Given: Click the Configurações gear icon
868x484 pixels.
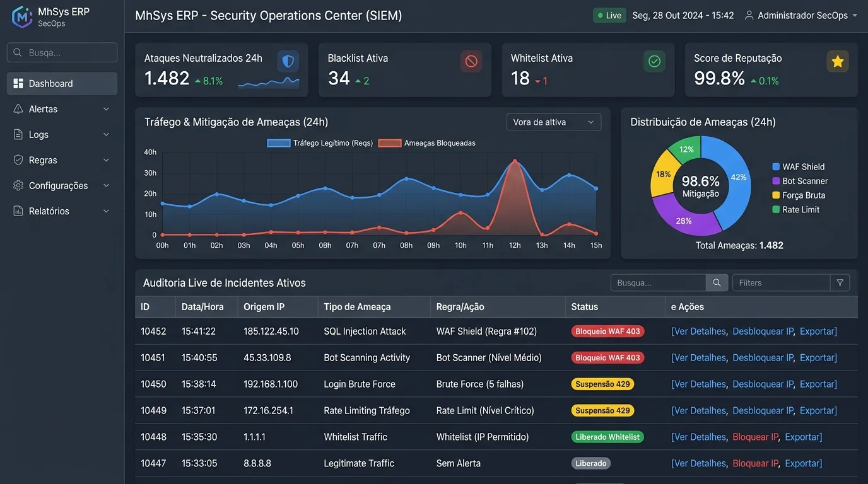Looking at the screenshot, I should coord(18,186).
